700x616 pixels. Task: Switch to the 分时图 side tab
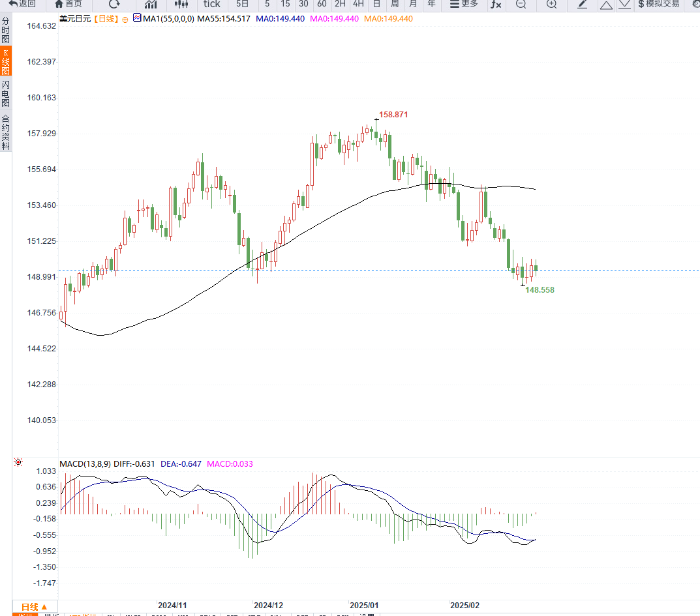(6, 30)
